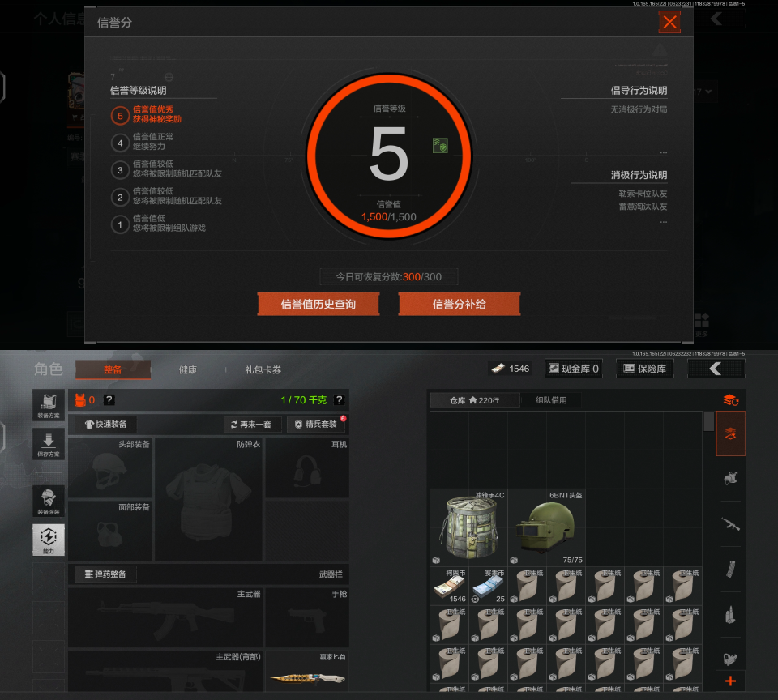Click the warehouse sort/refresh stack icon
This screenshot has width=778, height=700.
730,400
